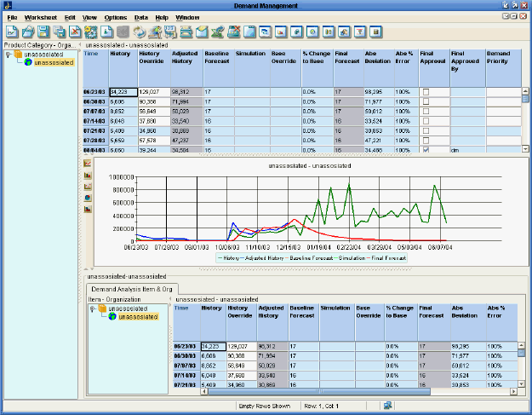This screenshot has width=532, height=415.
Task: Open the Help menu
Action: (x=162, y=17)
